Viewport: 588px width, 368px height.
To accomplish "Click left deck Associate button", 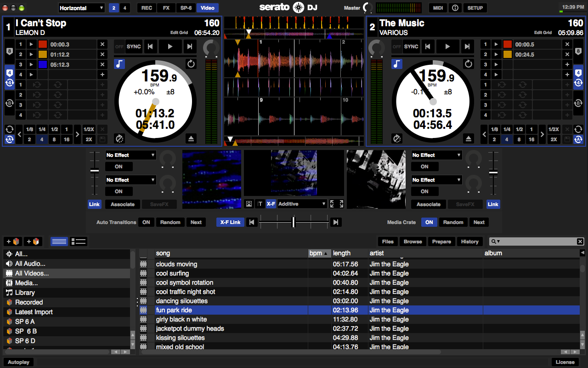I will click(x=123, y=204).
